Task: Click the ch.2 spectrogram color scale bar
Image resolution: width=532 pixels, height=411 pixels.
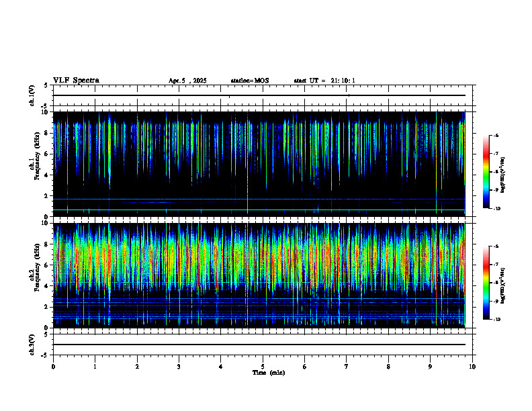Action: tap(486, 283)
